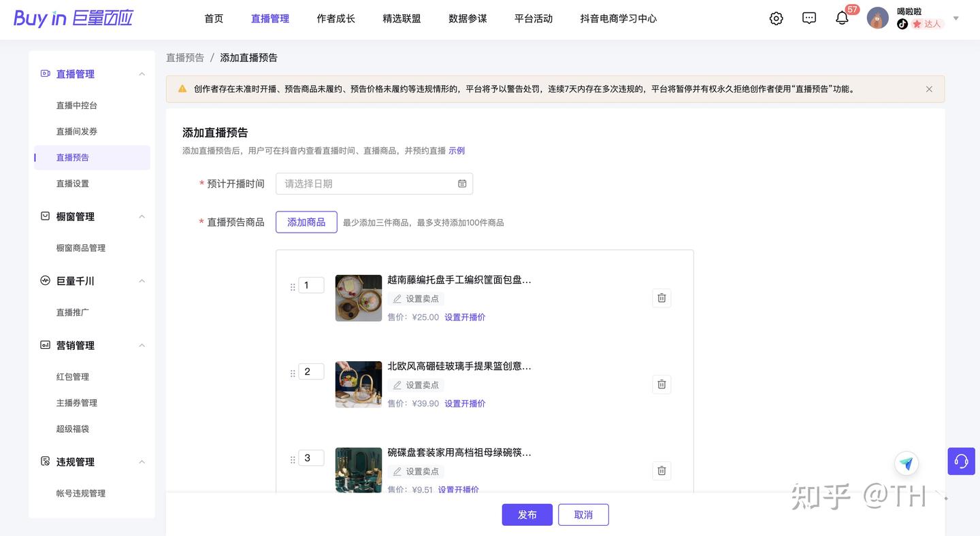The width and height of the screenshot is (980, 536).
Task: Click 设置卖点 for 北欧风高硼硅玻璃
Action: 416,385
